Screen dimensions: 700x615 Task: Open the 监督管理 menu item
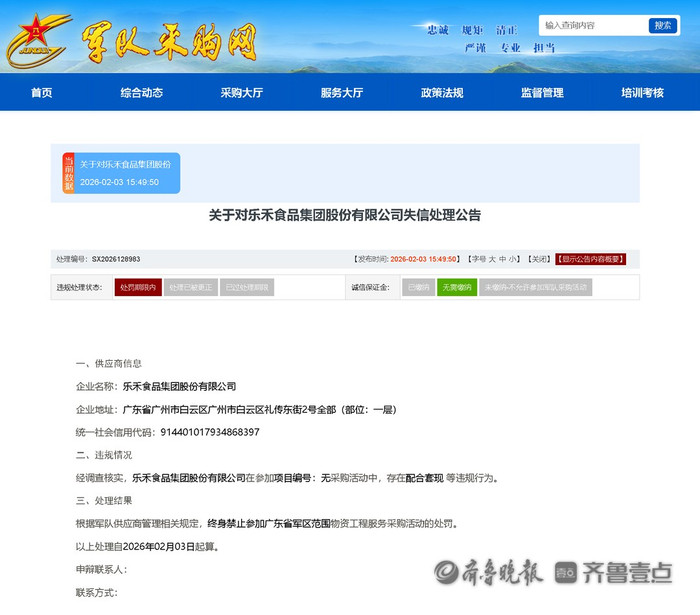point(542,92)
